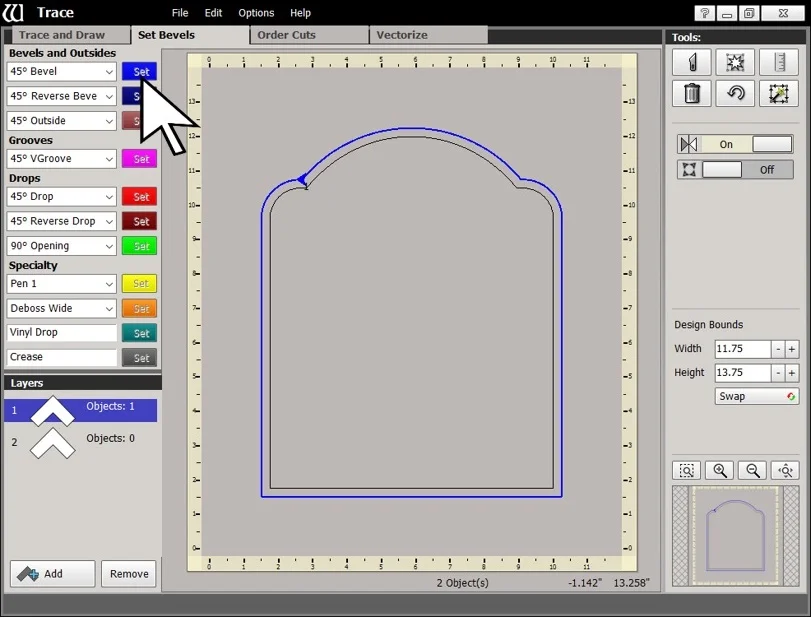Use the zoom to selection tool

pos(686,470)
